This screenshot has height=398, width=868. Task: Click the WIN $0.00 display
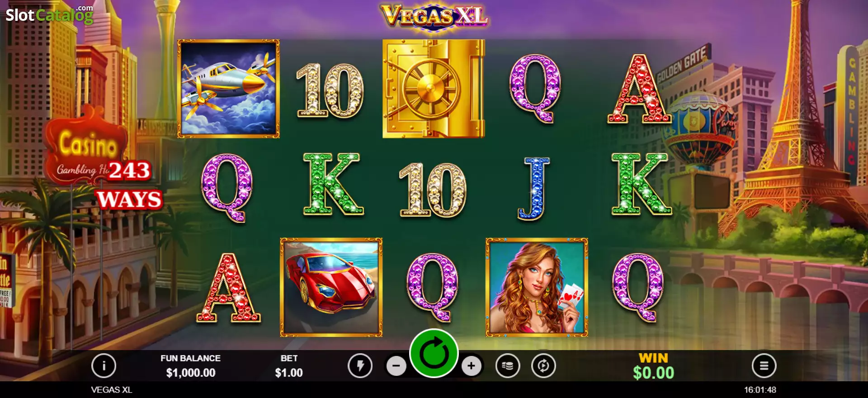tap(653, 366)
